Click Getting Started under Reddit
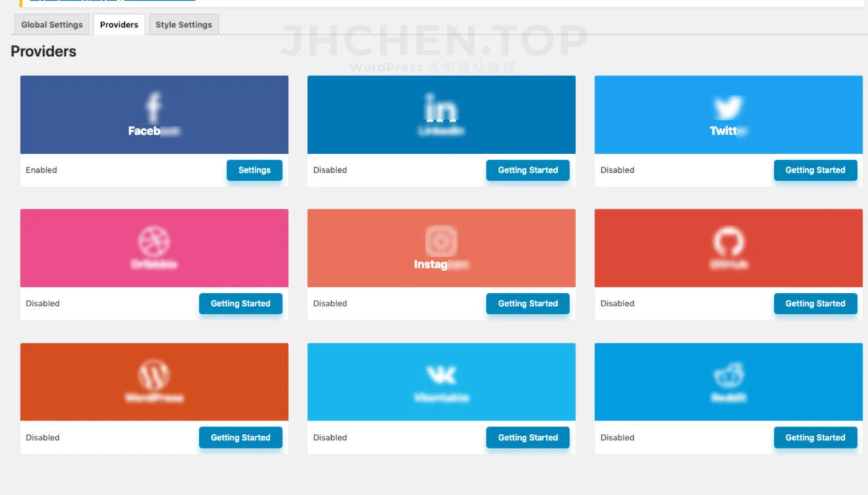The height and width of the screenshot is (495, 868). [x=815, y=438]
